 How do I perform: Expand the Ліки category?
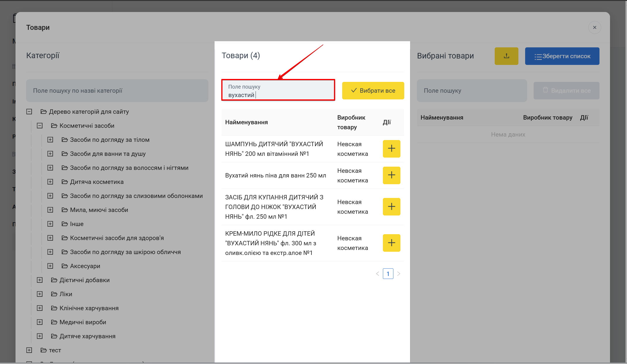click(40, 294)
